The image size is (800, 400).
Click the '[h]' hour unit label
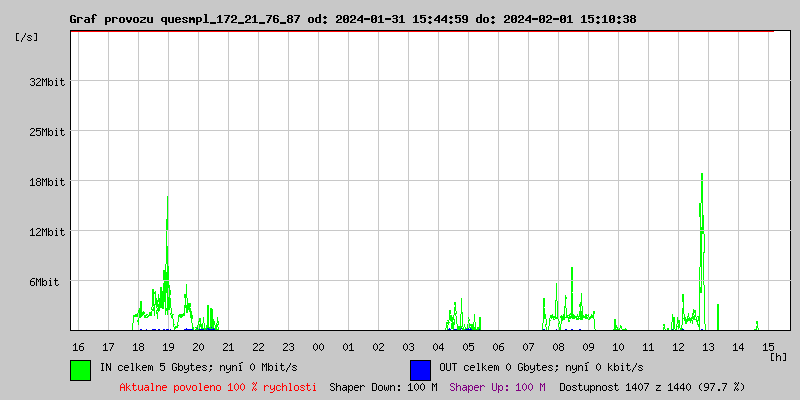point(778,356)
